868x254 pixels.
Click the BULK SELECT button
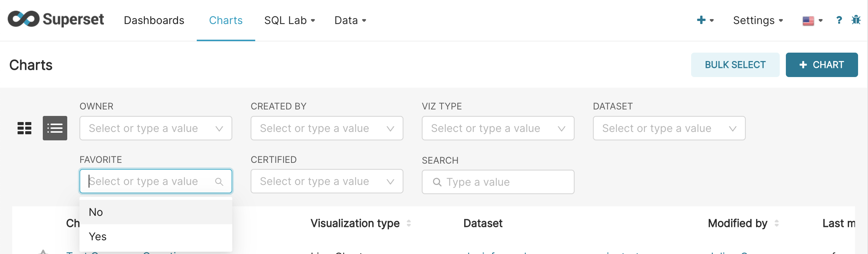[x=735, y=64]
